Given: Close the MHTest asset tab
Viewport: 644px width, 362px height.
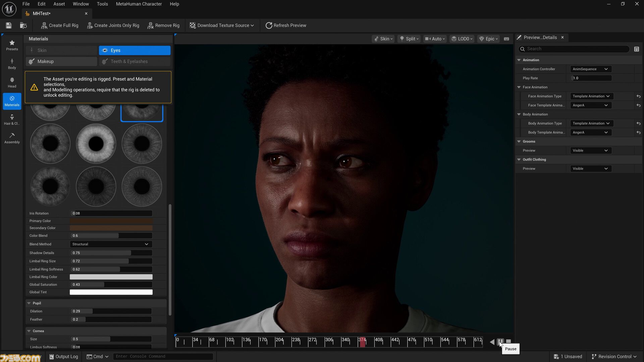Looking at the screenshot, I should [86, 13].
